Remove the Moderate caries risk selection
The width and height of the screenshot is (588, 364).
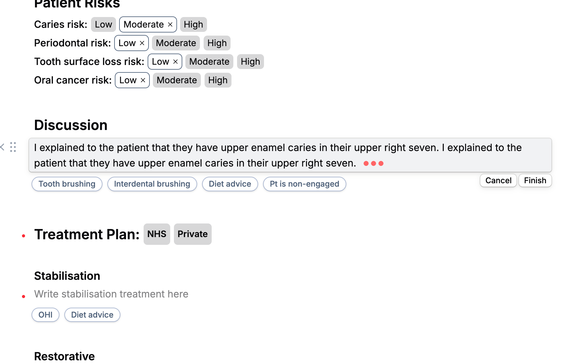[x=170, y=24]
